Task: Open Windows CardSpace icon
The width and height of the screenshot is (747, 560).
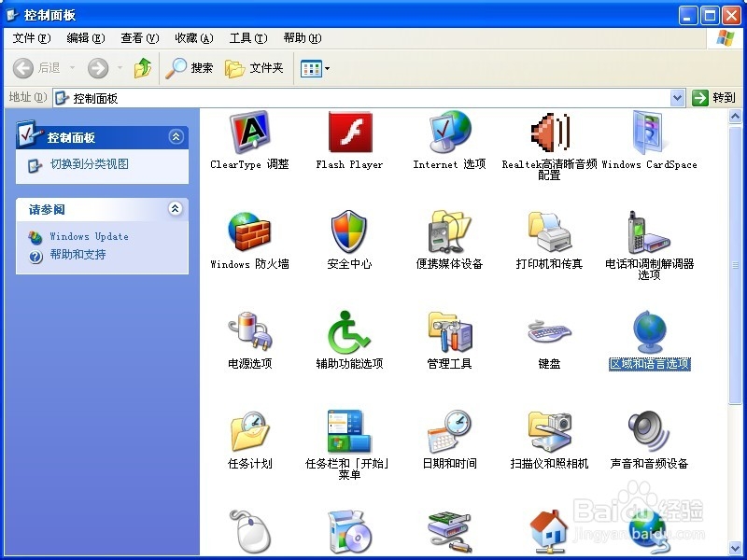Action: (x=649, y=133)
